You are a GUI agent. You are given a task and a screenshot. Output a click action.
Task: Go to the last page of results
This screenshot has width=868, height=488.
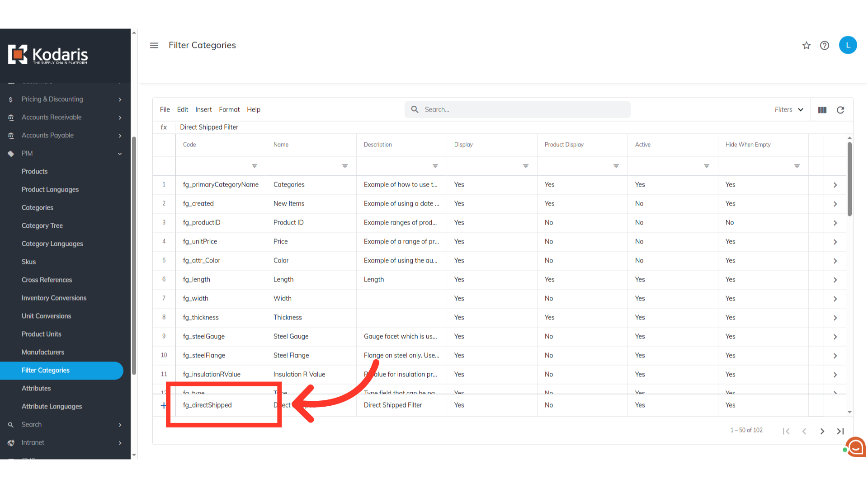(x=840, y=431)
